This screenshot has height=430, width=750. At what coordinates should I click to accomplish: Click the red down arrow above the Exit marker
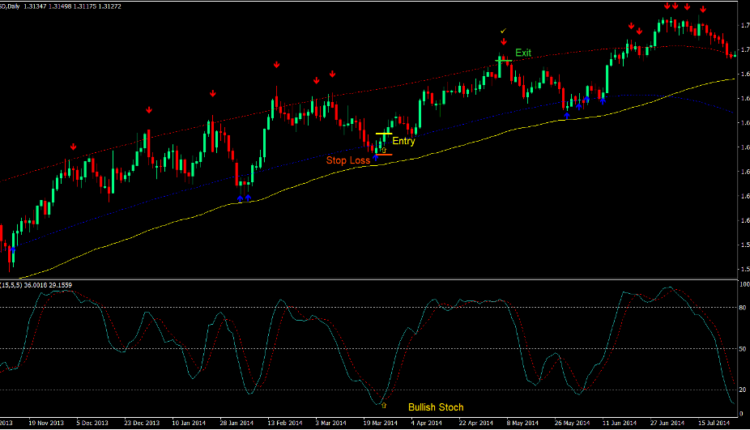click(503, 41)
